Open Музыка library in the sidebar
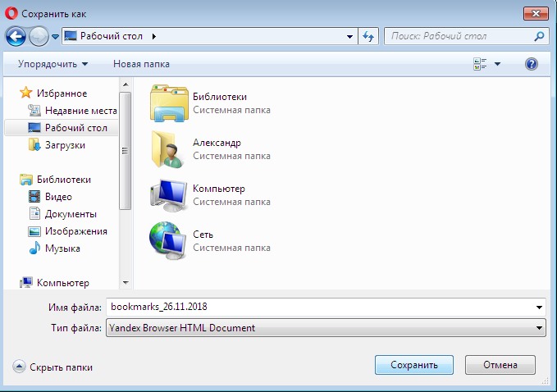Screen dimensions: 557x392 62,248
